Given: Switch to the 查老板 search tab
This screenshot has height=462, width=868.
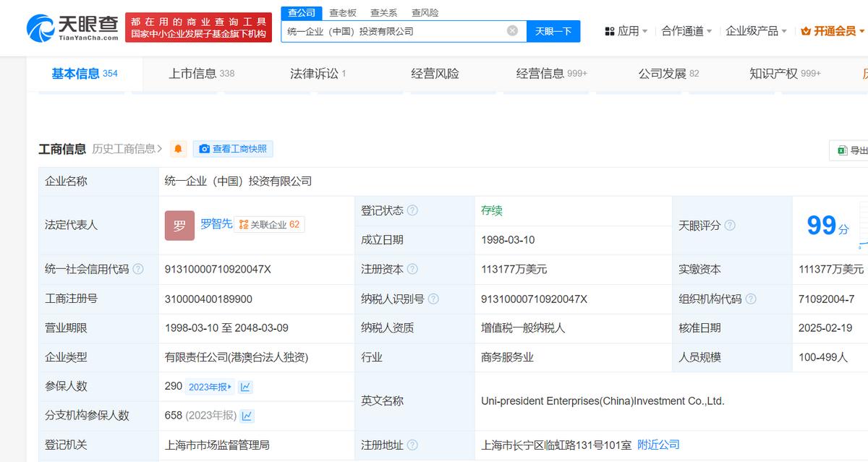Looking at the screenshot, I should point(343,12).
